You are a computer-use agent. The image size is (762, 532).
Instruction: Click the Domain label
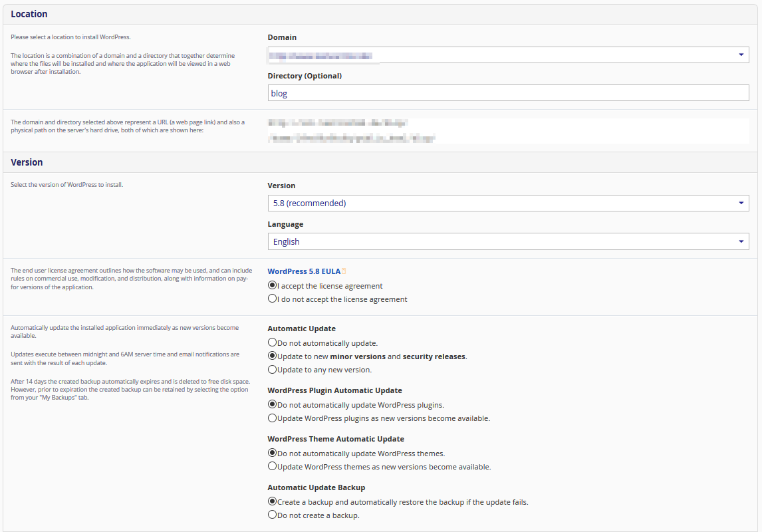pos(282,37)
